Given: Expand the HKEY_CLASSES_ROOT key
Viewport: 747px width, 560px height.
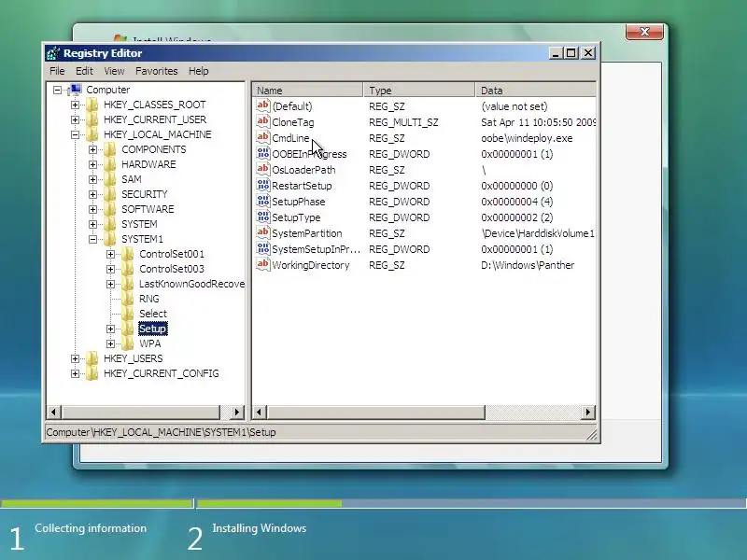Looking at the screenshot, I should (x=76, y=105).
